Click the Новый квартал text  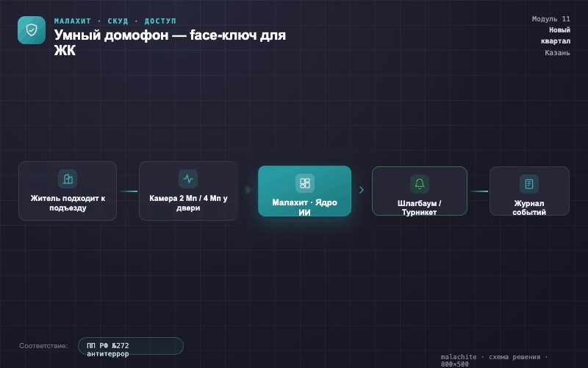556,35
